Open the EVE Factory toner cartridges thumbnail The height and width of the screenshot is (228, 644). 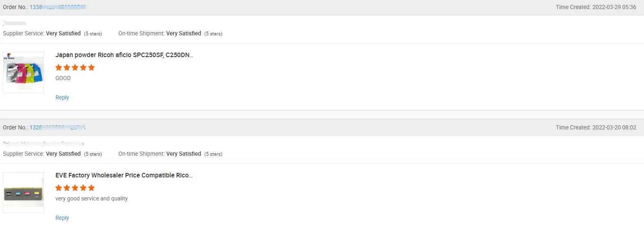tap(23, 193)
